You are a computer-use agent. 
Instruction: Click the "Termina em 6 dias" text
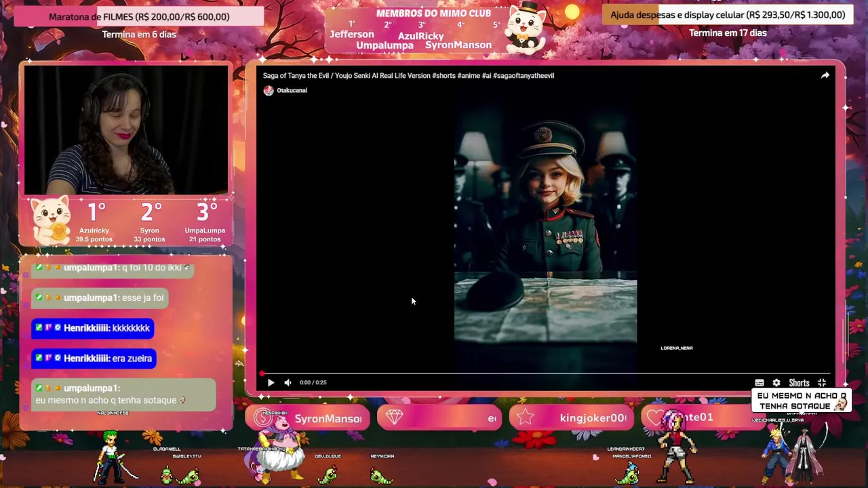[x=139, y=35]
